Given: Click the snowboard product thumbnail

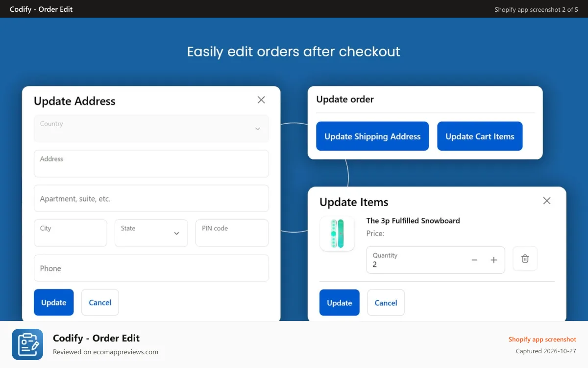Looking at the screenshot, I should point(337,234).
